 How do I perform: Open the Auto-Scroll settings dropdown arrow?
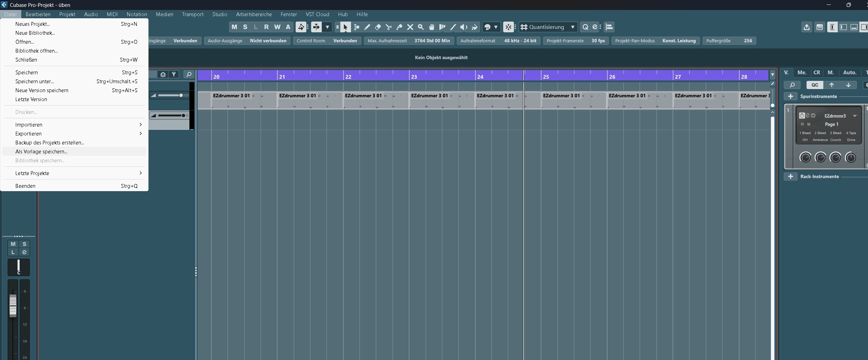coord(327,27)
